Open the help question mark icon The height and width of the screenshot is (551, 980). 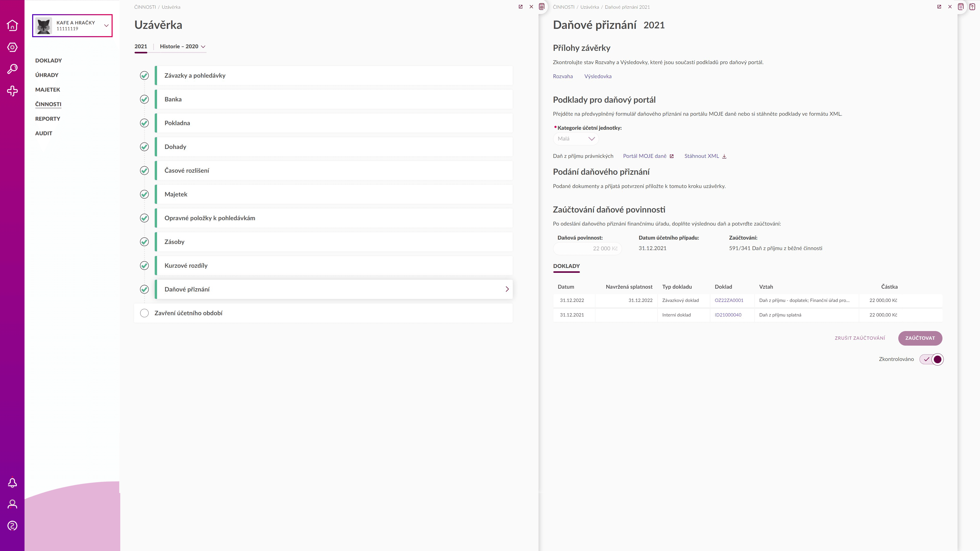[x=12, y=526]
